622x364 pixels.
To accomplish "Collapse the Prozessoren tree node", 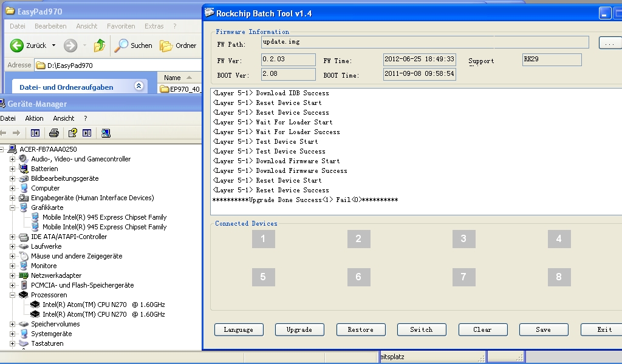I will coord(12,295).
